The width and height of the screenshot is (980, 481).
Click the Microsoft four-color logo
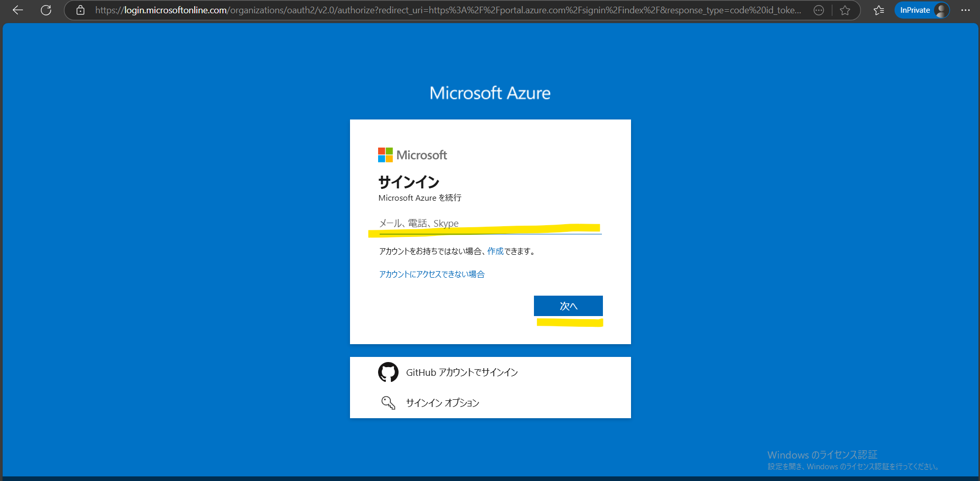(385, 155)
